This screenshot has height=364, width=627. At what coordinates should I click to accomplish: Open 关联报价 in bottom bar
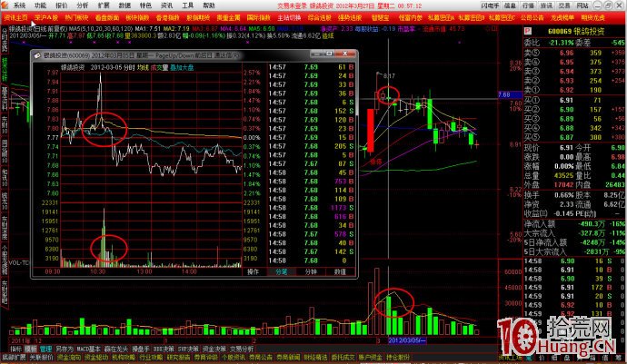point(41,358)
